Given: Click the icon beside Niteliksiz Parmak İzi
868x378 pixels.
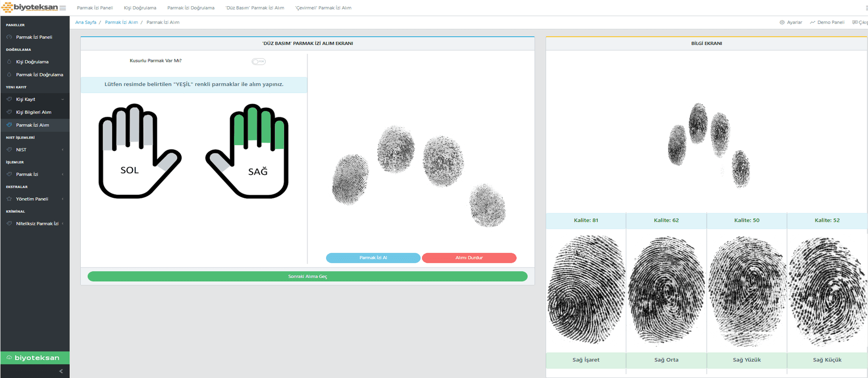Looking at the screenshot, I should coord(9,223).
